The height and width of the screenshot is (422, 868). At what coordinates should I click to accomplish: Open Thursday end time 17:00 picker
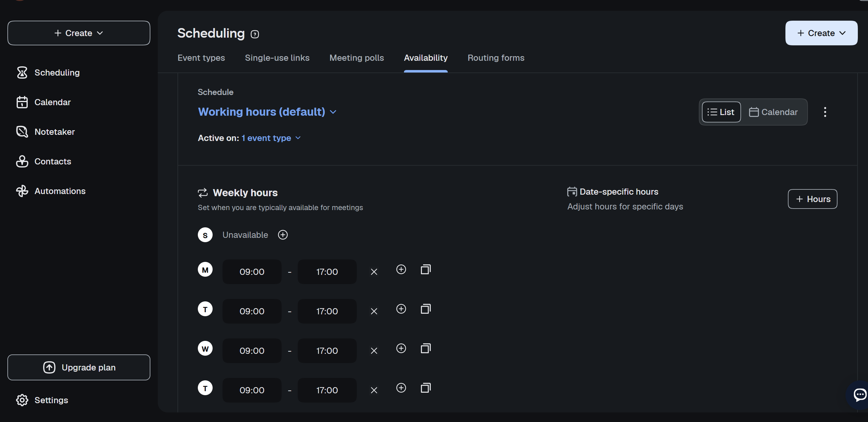pyautogui.click(x=327, y=390)
